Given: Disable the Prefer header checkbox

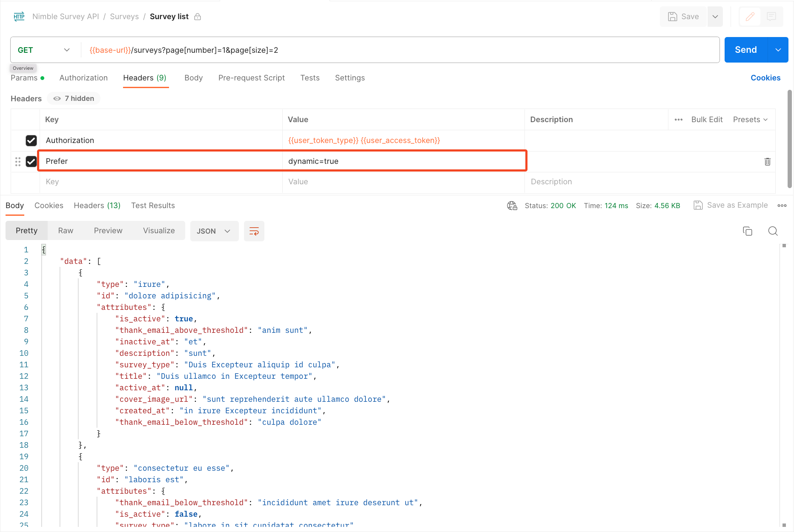Looking at the screenshot, I should click(31, 161).
